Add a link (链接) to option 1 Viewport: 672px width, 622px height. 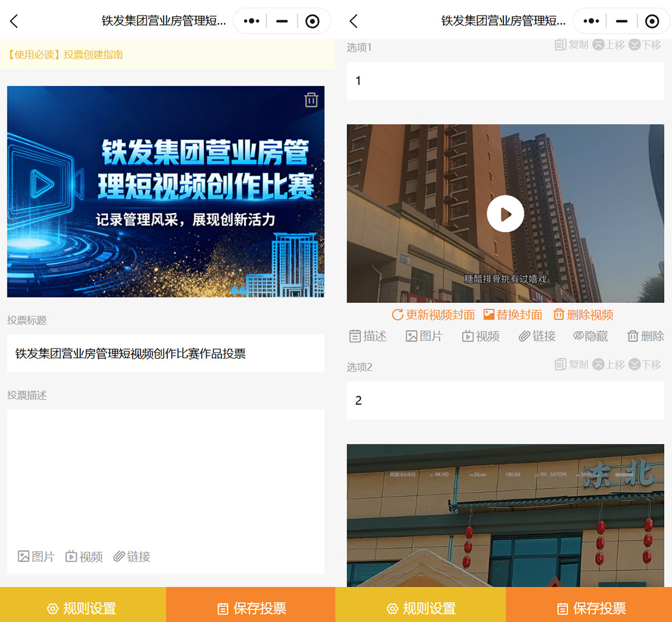(537, 337)
